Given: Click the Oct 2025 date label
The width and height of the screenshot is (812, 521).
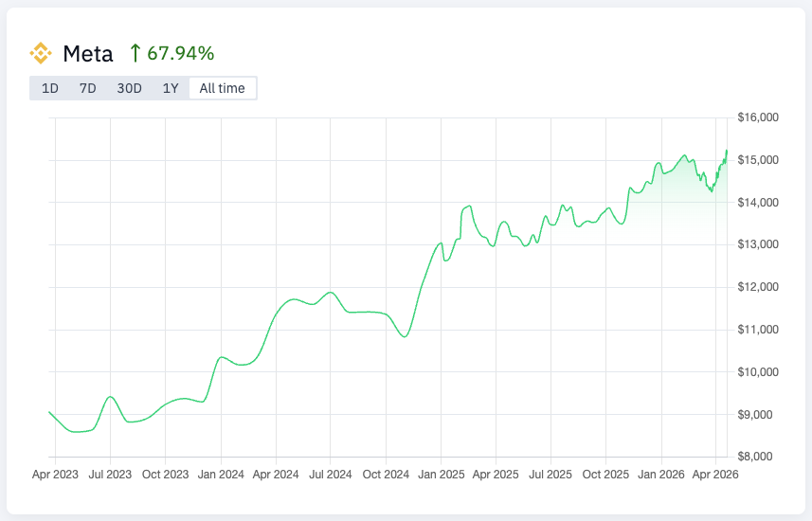Looking at the screenshot, I should (x=605, y=475).
